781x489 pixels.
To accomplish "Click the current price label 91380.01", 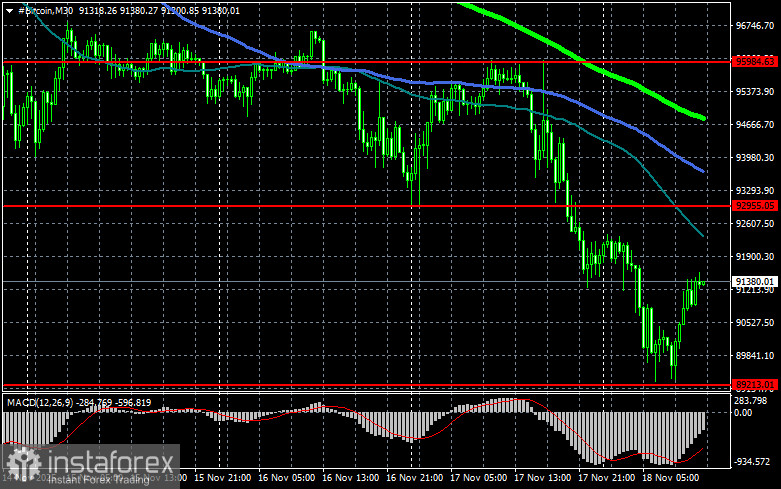I will tap(755, 281).
